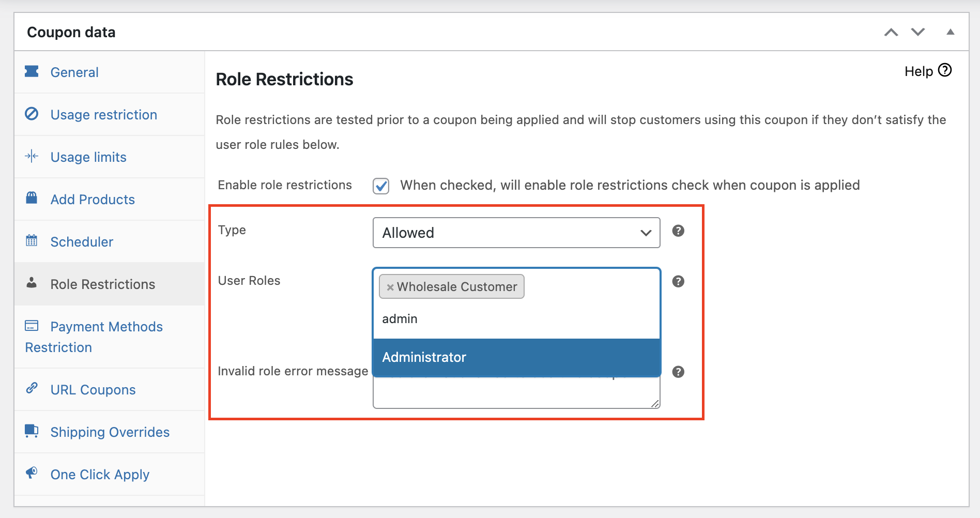Click the help tooltip icon beside Type
The image size is (980, 518).
click(x=678, y=231)
